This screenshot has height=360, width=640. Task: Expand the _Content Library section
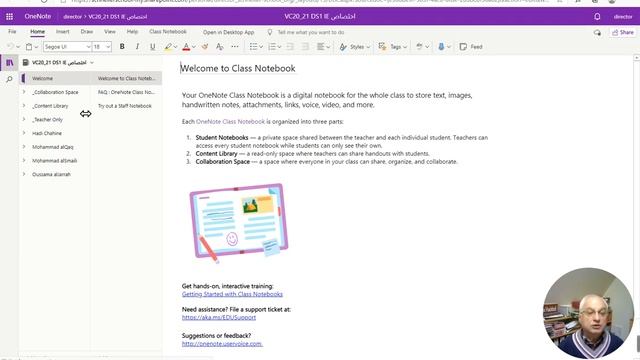[24, 106]
